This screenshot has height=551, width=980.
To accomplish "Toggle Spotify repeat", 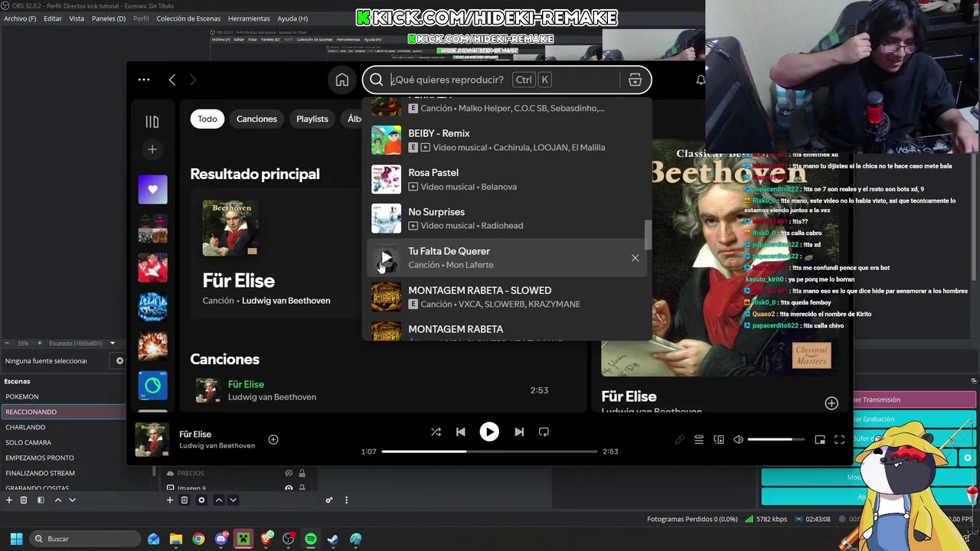I will pos(544,432).
